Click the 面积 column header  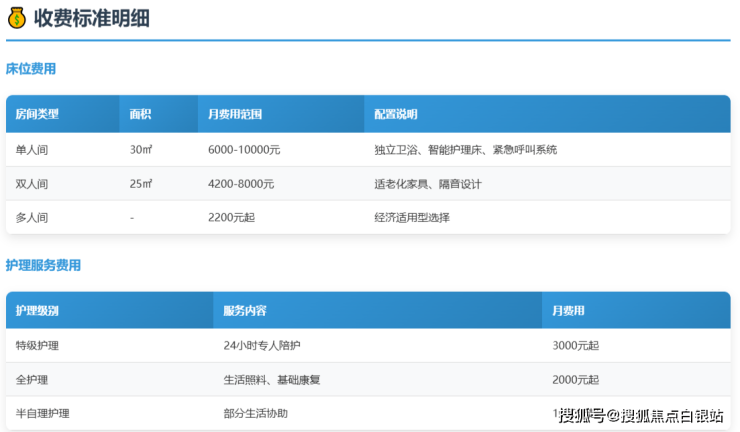tap(140, 114)
